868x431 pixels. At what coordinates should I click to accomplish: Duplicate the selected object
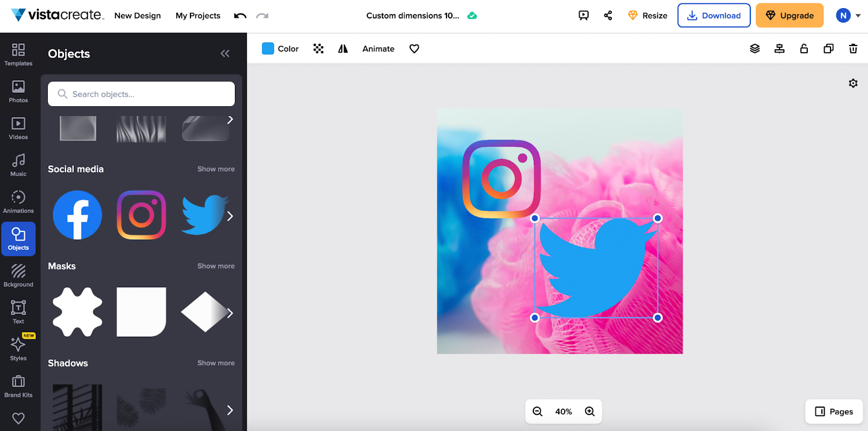coord(828,49)
